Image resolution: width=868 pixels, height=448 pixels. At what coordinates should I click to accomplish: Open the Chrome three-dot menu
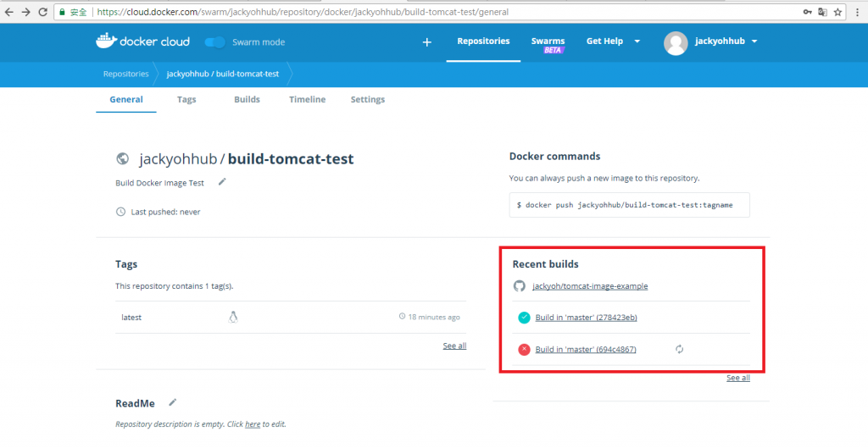click(858, 12)
